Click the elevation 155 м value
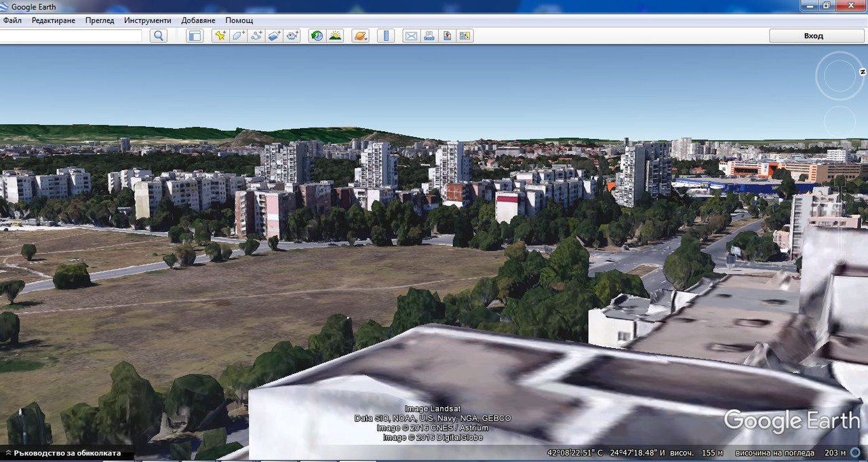 coord(712,453)
